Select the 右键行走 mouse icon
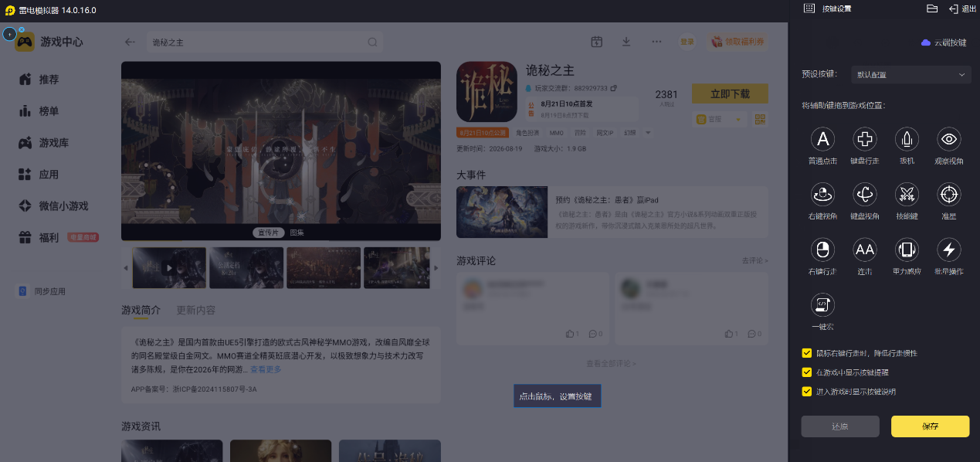Viewport: 980px width, 462px height. click(822, 250)
